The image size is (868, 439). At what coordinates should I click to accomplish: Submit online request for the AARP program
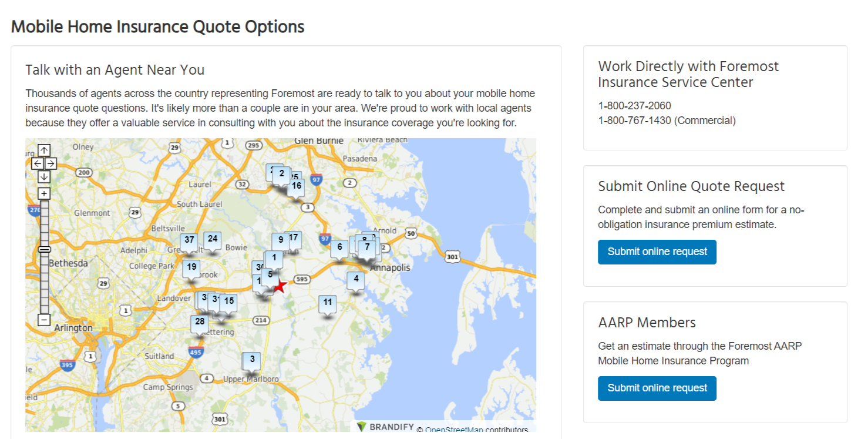(657, 388)
